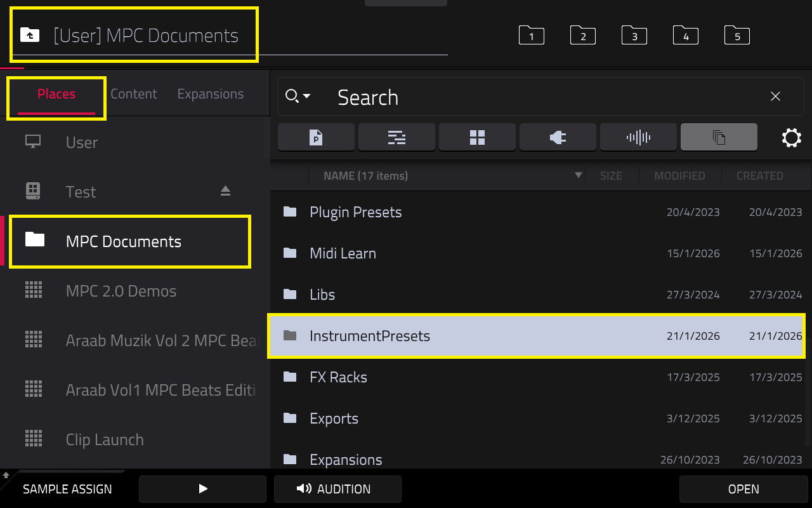The image size is (812, 508).
Task: Switch to the Expansions tab
Action: click(211, 94)
